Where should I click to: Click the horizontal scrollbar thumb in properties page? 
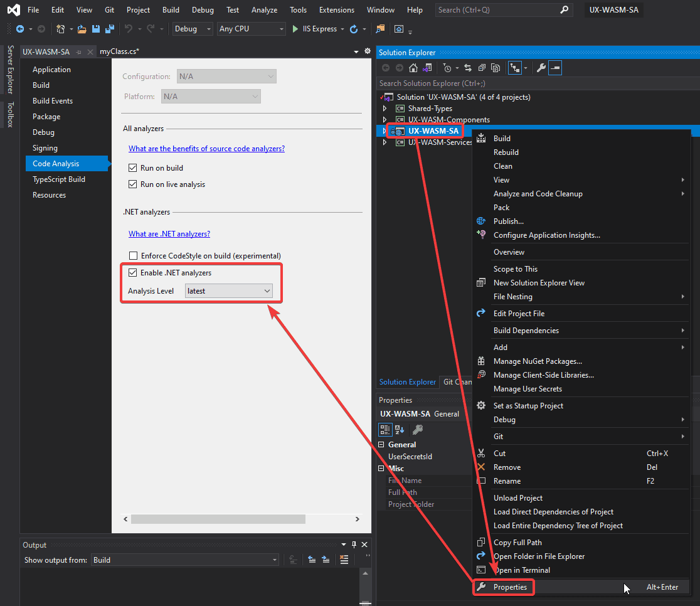click(x=218, y=519)
